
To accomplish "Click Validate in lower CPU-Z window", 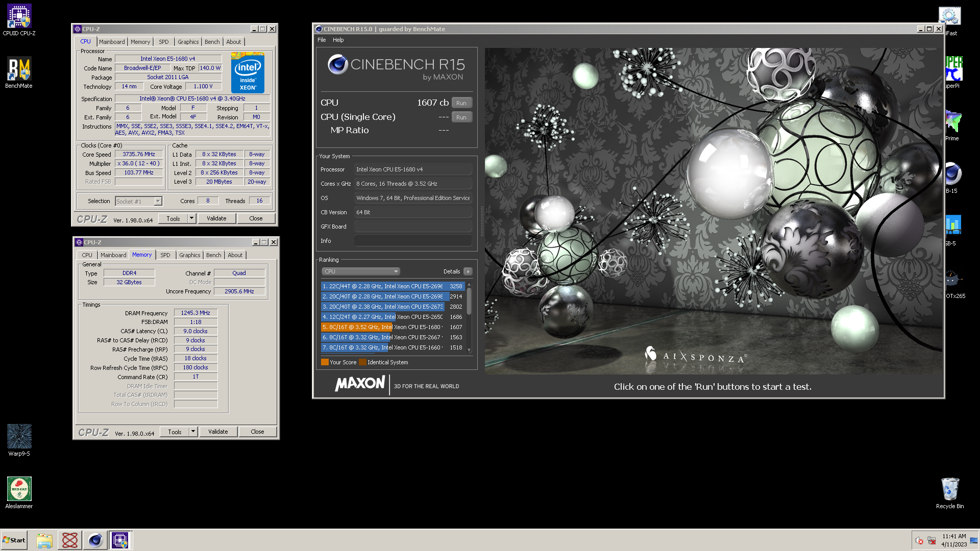I will click(x=218, y=432).
